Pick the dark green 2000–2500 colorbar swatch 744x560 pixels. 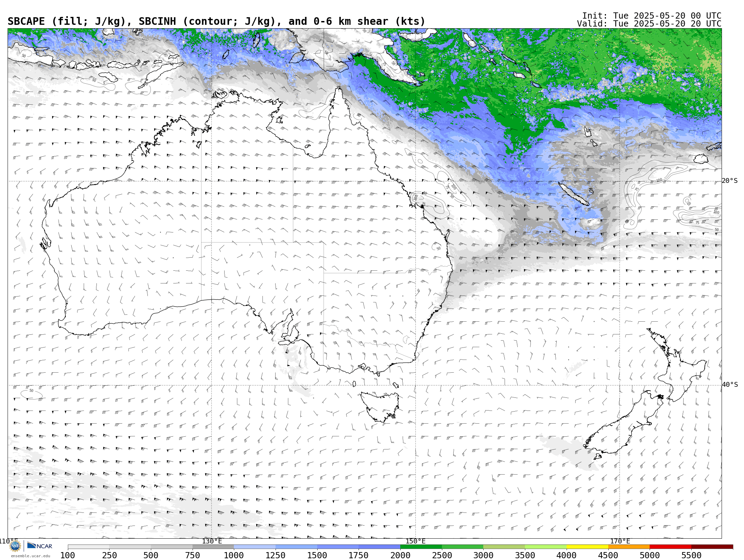pos(421,547)
